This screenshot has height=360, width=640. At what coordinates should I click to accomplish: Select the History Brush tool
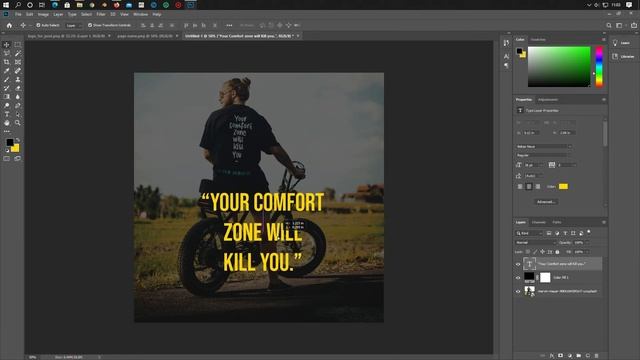pyautogui.click(x=7, y=88)
